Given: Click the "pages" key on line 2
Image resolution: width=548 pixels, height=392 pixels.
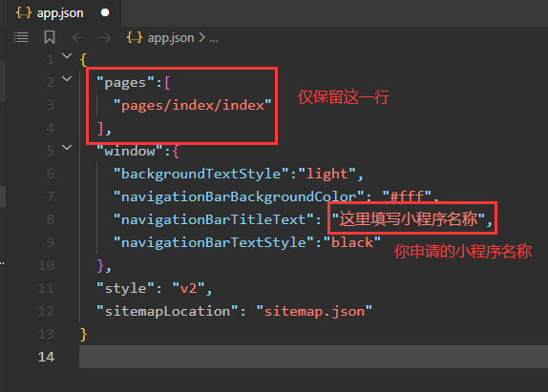Looking at the screenshot, I should 125,83.
